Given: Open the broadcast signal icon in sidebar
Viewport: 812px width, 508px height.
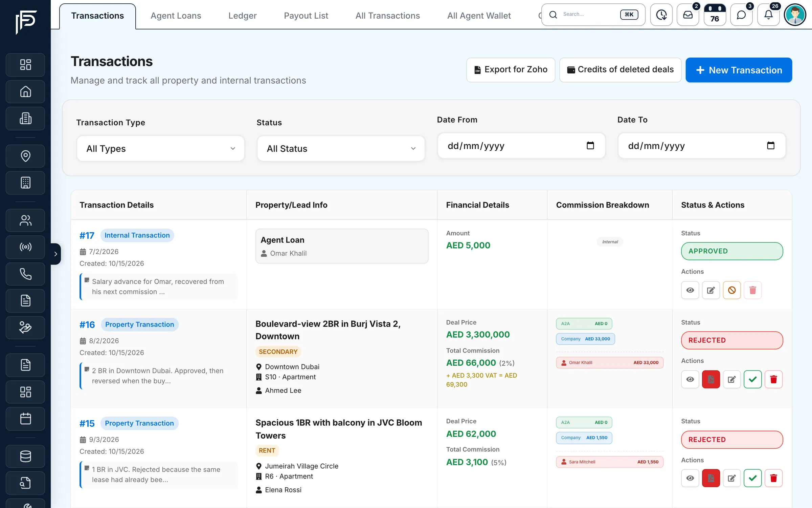Looking at the screenshot, I should 25,247.
